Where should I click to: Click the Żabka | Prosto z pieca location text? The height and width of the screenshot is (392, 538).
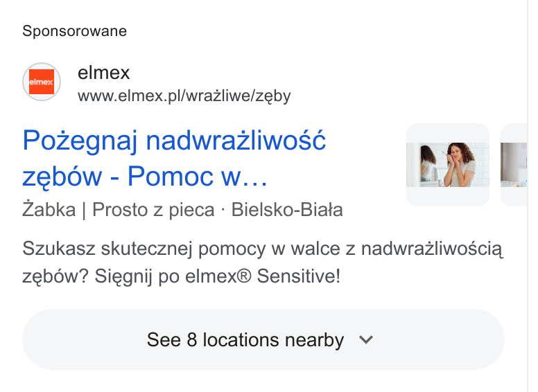point(119,209)
